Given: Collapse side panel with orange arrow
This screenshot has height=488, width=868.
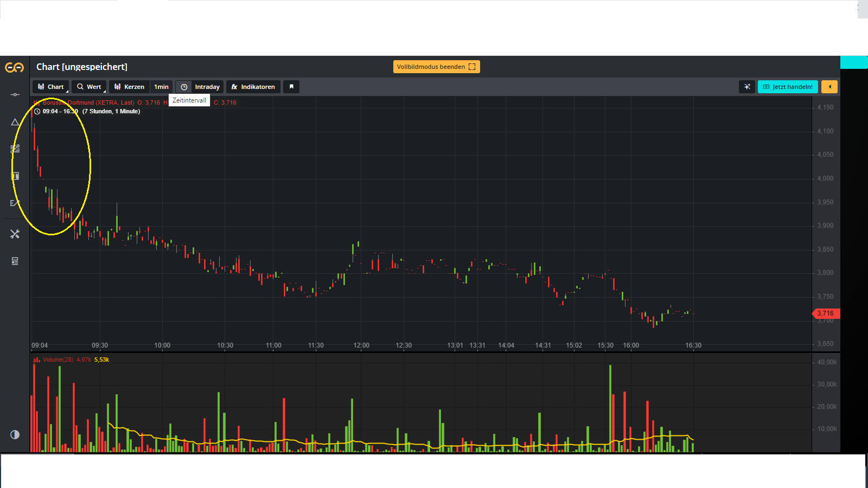Looking at the screenshot, I should (829, 87).
